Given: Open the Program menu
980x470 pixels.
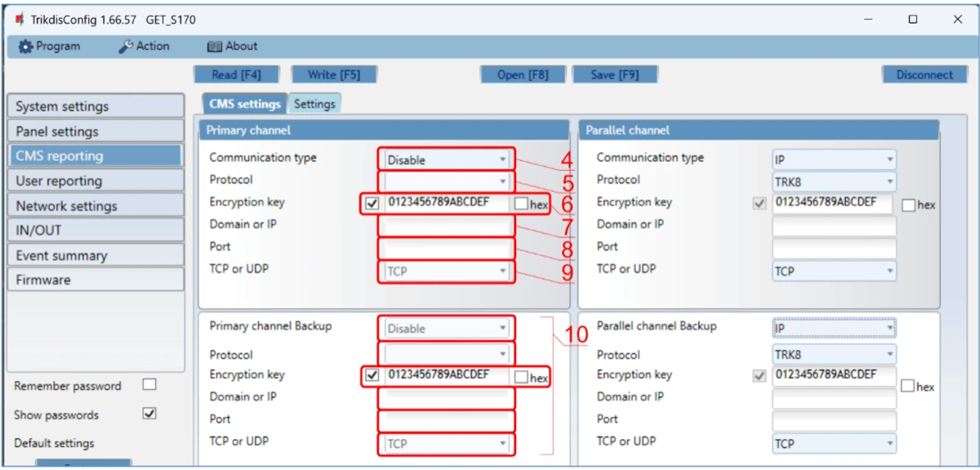Looking at the screenshot, I should pos(50,47).
